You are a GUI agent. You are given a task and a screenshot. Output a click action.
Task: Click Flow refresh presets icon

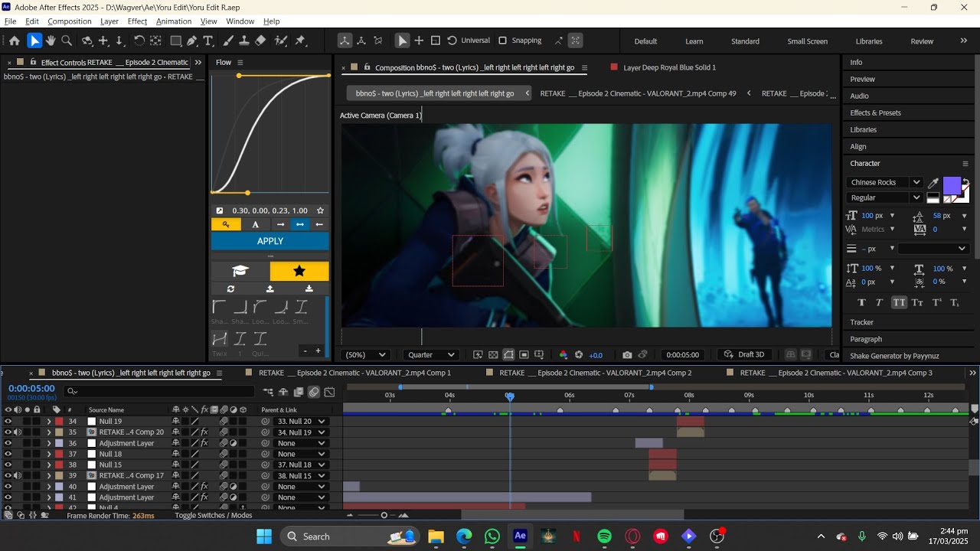[230, 289]
